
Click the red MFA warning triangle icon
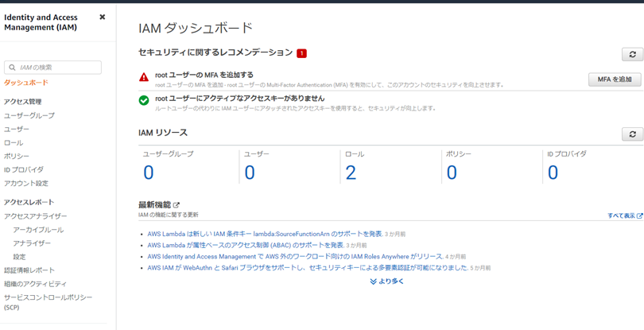(x=144, y=77)
